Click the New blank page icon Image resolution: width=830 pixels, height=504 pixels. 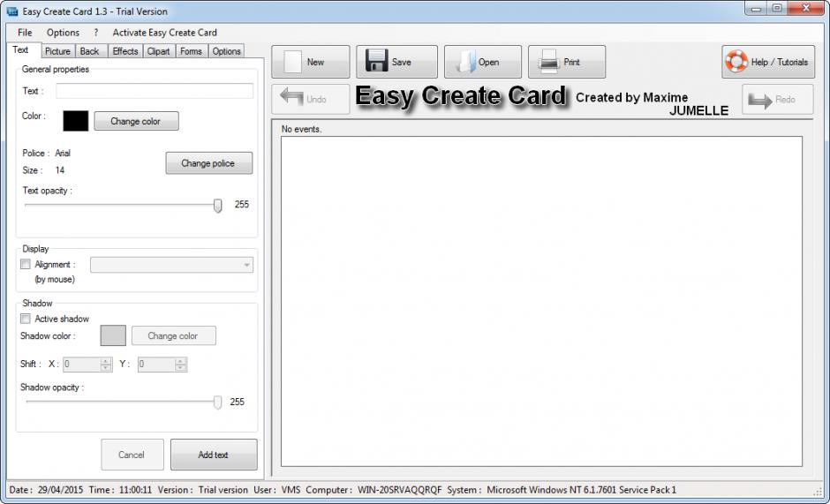click(x=293, y=62)
